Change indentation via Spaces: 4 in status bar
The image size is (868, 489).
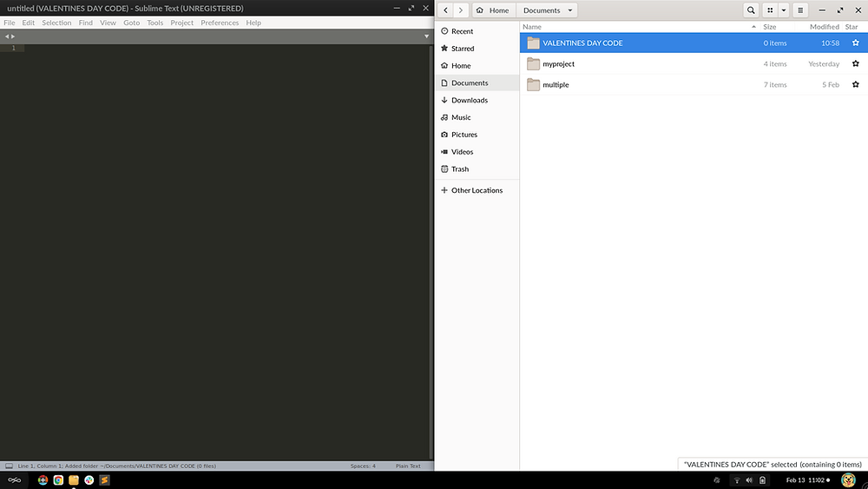point(363,466)
